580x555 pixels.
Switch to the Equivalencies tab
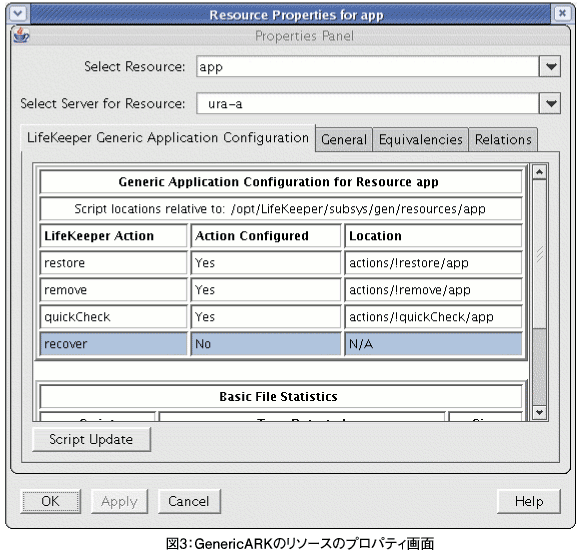[421, 139]
